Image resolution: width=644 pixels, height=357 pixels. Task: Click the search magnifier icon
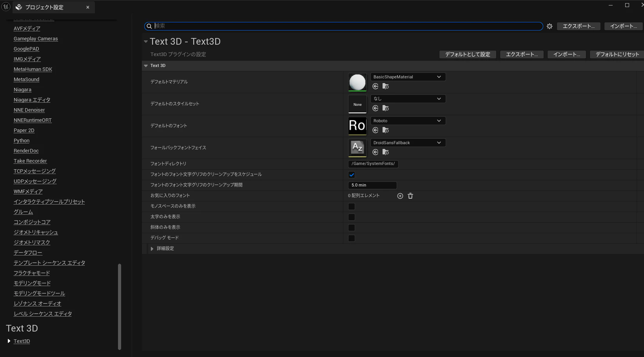click(149, 26)
